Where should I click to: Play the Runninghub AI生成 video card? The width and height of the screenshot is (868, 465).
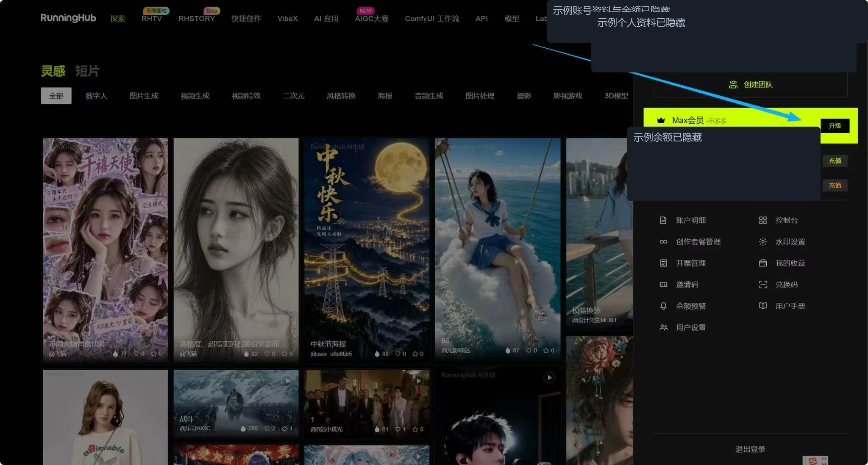pyautogui.click(x=549, y=377)
